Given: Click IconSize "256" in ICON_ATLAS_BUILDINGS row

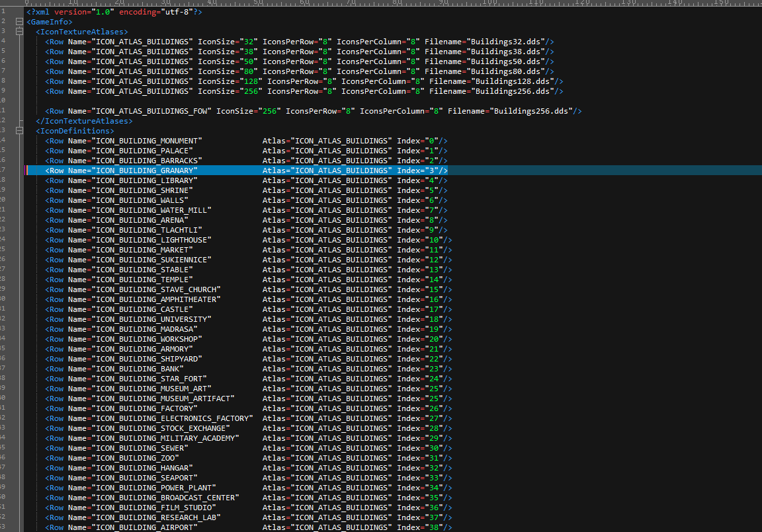Looking at the screenshot, I should 251,91.
